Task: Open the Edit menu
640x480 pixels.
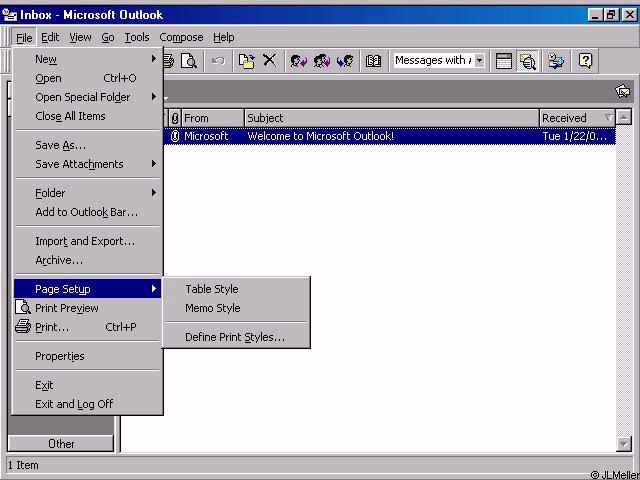Action: [x=50, y=38]
